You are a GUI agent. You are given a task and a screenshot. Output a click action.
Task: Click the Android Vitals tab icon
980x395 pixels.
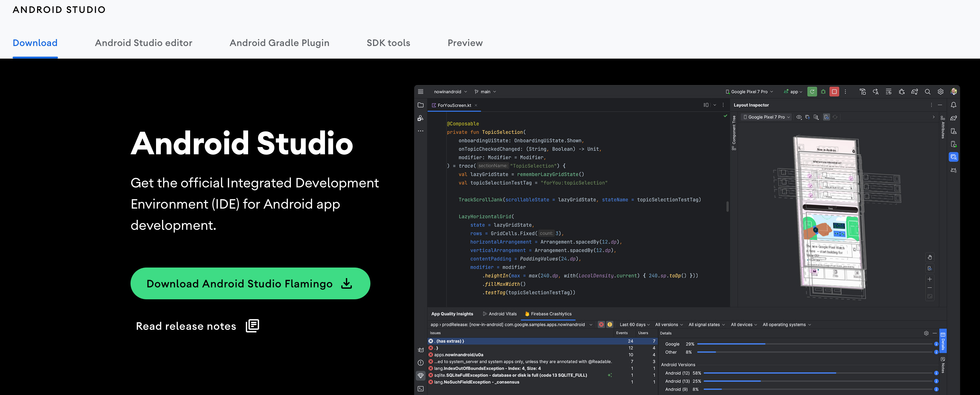click(x=485, y=314)
